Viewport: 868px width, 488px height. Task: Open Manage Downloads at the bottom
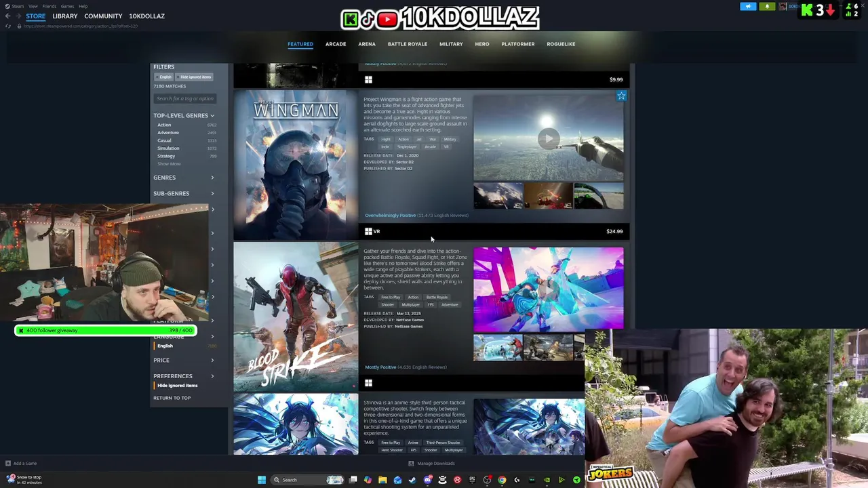[431, 464]
